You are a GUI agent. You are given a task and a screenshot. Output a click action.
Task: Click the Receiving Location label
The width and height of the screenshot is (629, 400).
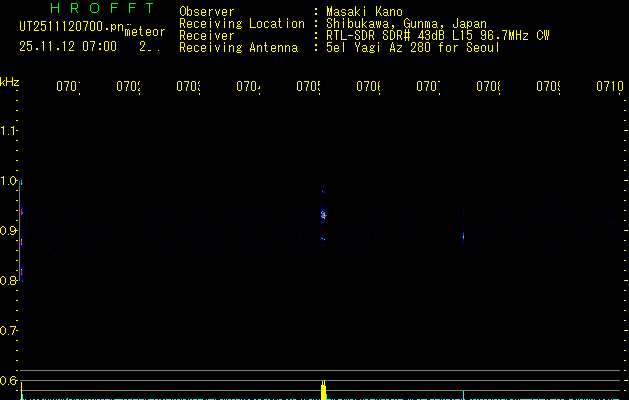coord(242,24)
